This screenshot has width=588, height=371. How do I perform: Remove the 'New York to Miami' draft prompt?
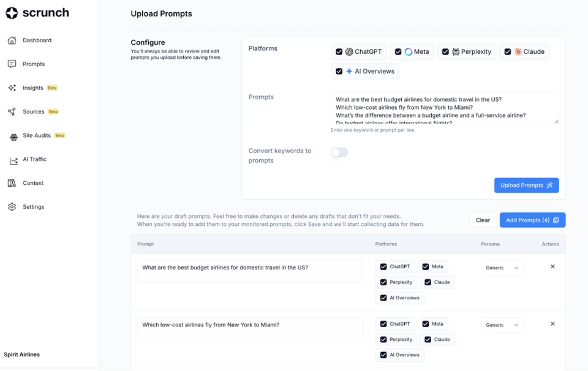click(x=552, y=324)
